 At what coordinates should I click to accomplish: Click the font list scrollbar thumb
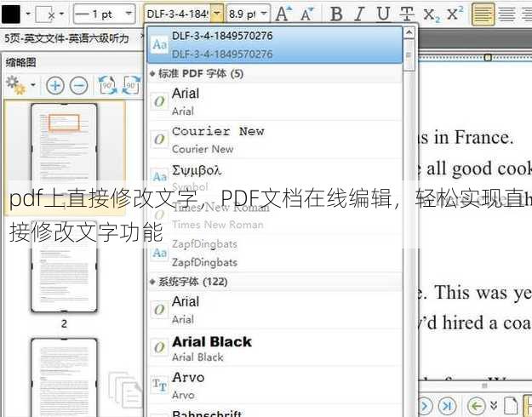pyautogui.click(x=409, y=55)
